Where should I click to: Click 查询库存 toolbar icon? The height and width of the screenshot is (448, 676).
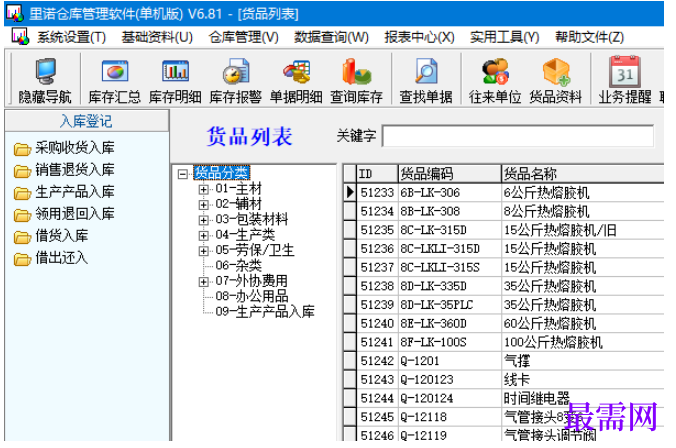click(x=356, y=71)
